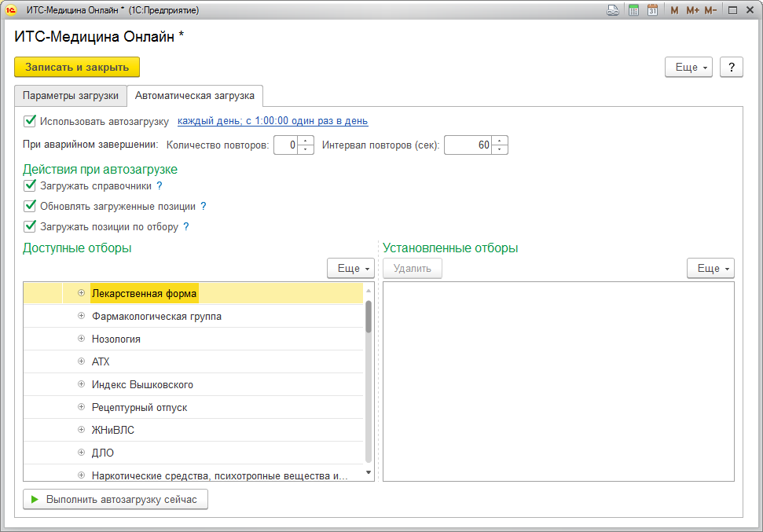The height and width of the screenshot is (532, 763).
Task: Toggle Обновлять загруженные позиции checkbox
Action: point(30,206)
